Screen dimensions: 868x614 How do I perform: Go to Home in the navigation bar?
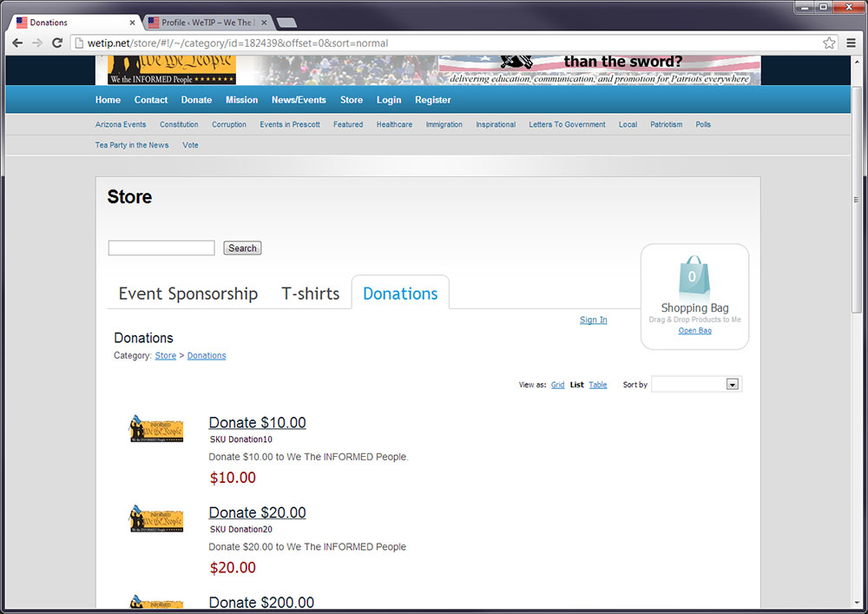point(108,100)
